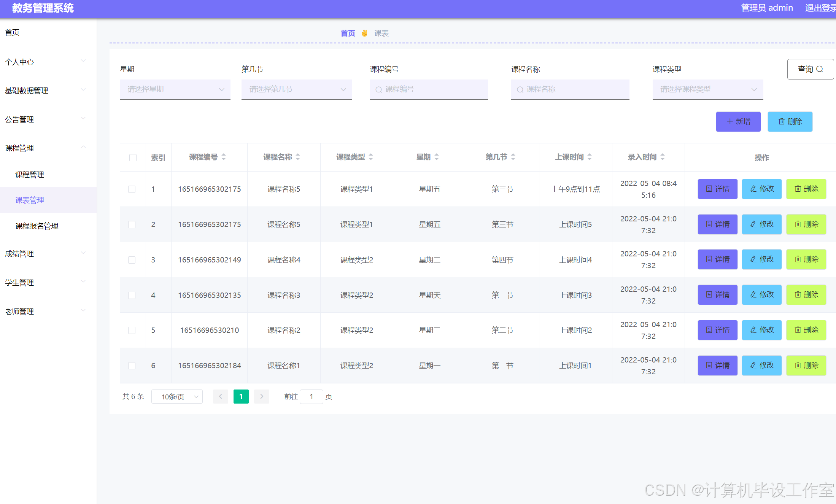
Task: Click the plus icon on 新增 button
Action: click(730, 121)
